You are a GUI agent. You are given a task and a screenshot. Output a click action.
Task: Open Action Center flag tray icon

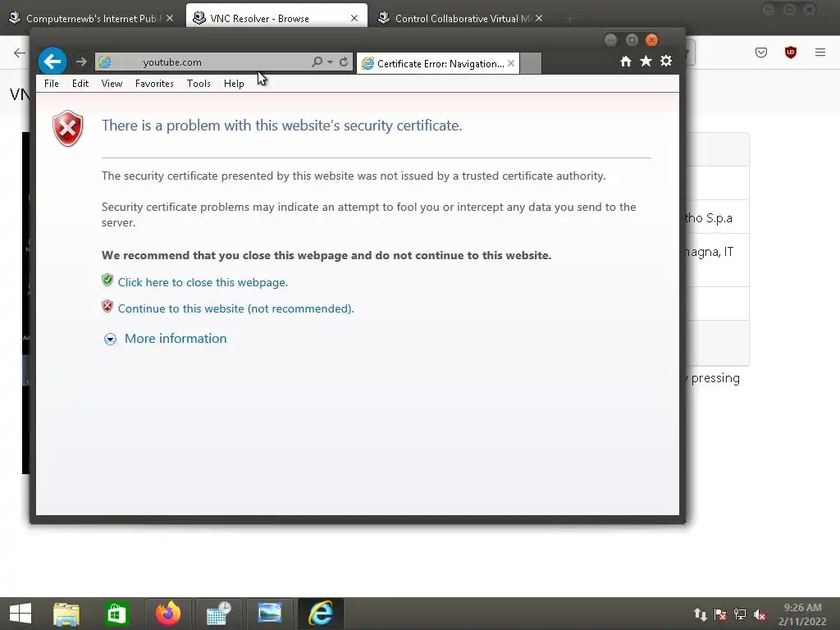point(720,614)
